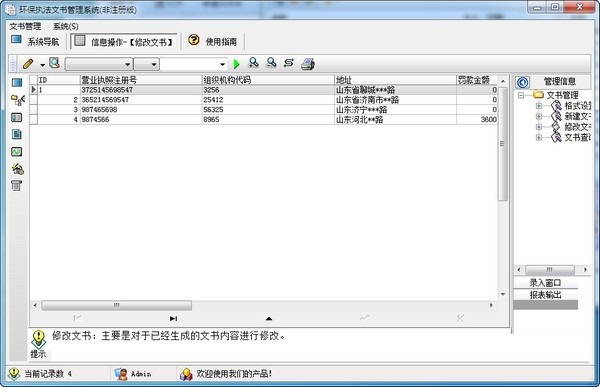Open the second small operator dropdown

coord(147,64)
